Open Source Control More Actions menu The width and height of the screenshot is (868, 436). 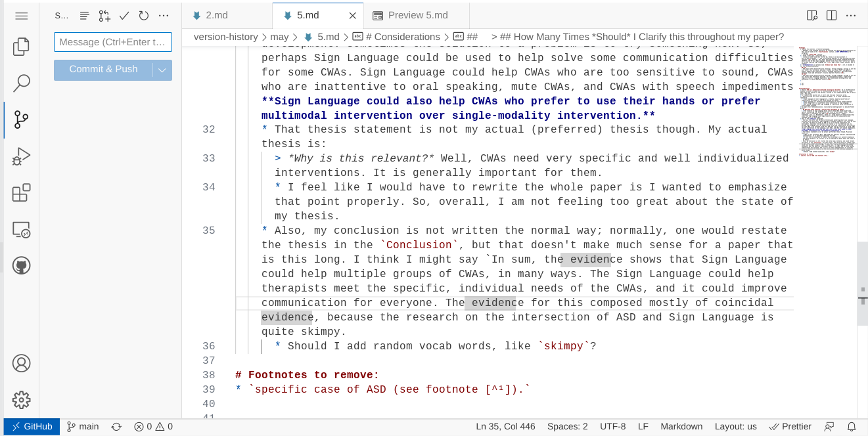[164, 15]
